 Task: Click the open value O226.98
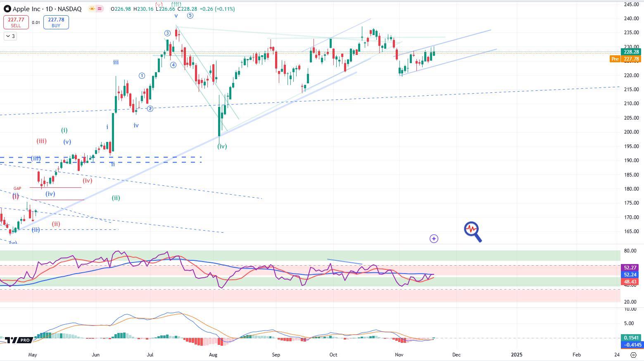pos(121,9)
